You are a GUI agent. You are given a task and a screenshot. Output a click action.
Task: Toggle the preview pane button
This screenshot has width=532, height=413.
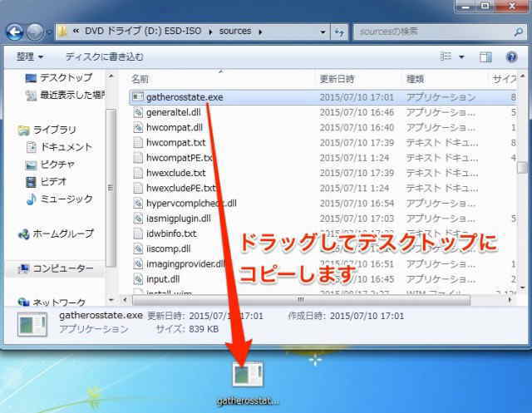click(485, 57)
